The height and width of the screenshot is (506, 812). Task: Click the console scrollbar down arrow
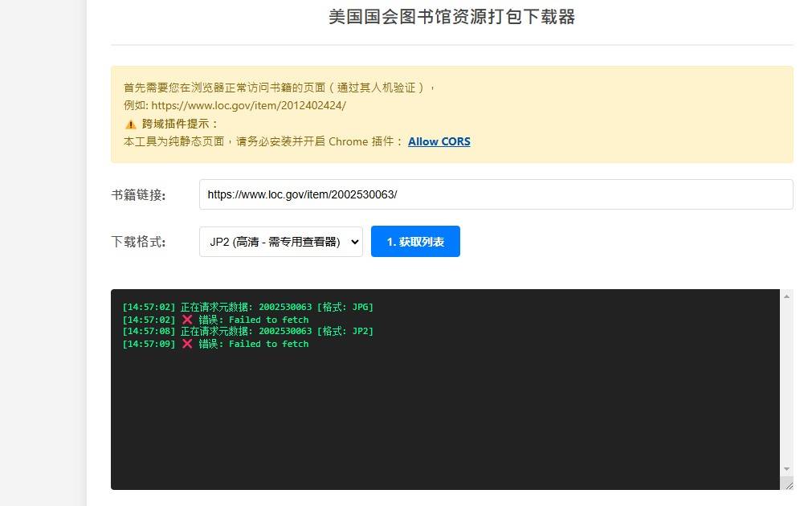click(785, 470)
